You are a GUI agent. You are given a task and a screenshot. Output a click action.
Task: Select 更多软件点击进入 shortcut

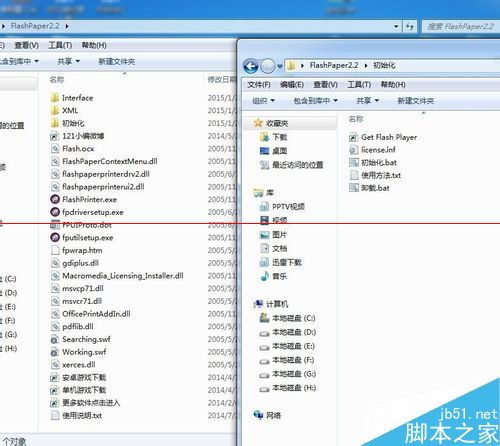click(91, 403)
